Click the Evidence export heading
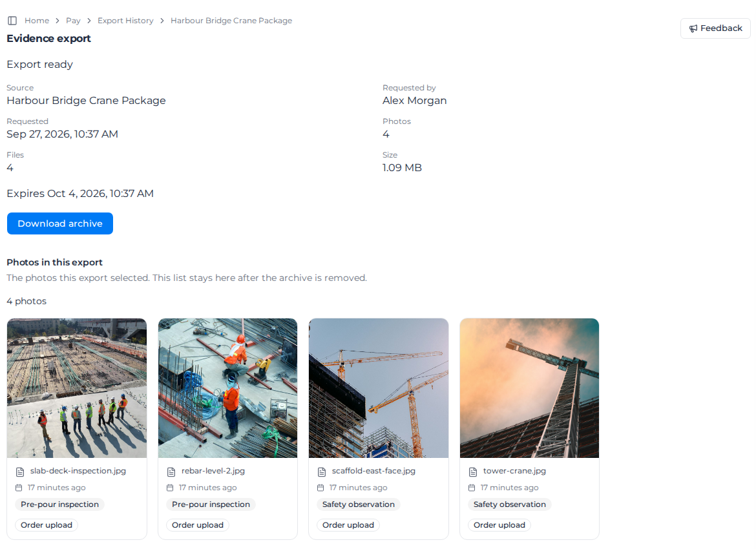756x549 pixels. pyautogui.click(x=48, y=39)
